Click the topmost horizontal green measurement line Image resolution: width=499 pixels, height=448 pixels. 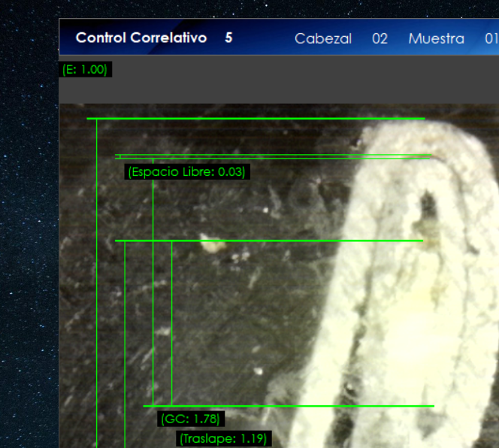tap(256, 119)
